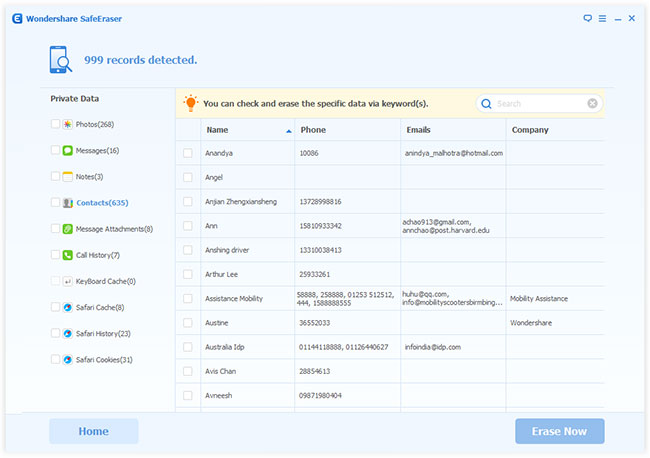Open the hamburger menu in title bar
This screenshot has height=458, width=650.
[x=602, y=18]
